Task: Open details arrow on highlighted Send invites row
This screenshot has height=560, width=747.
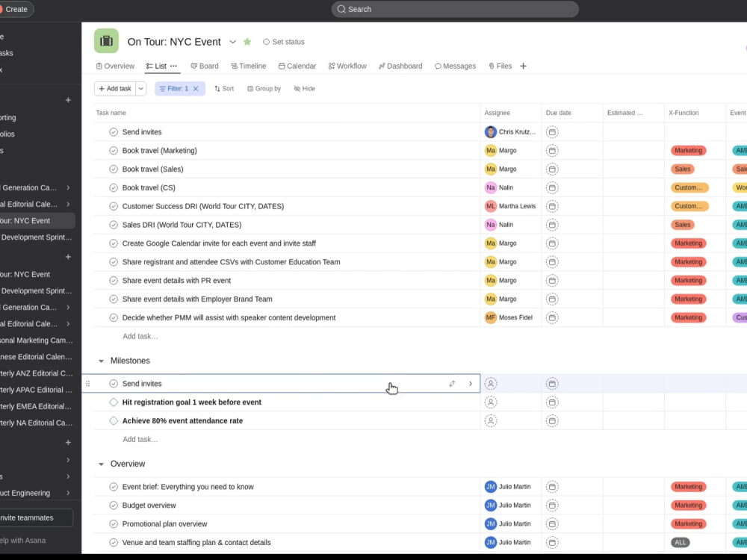Action: click(x=470, y=383)
